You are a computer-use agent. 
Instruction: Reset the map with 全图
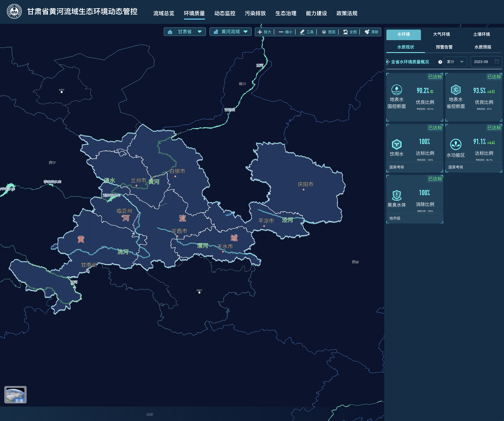[x=350, y=32]
